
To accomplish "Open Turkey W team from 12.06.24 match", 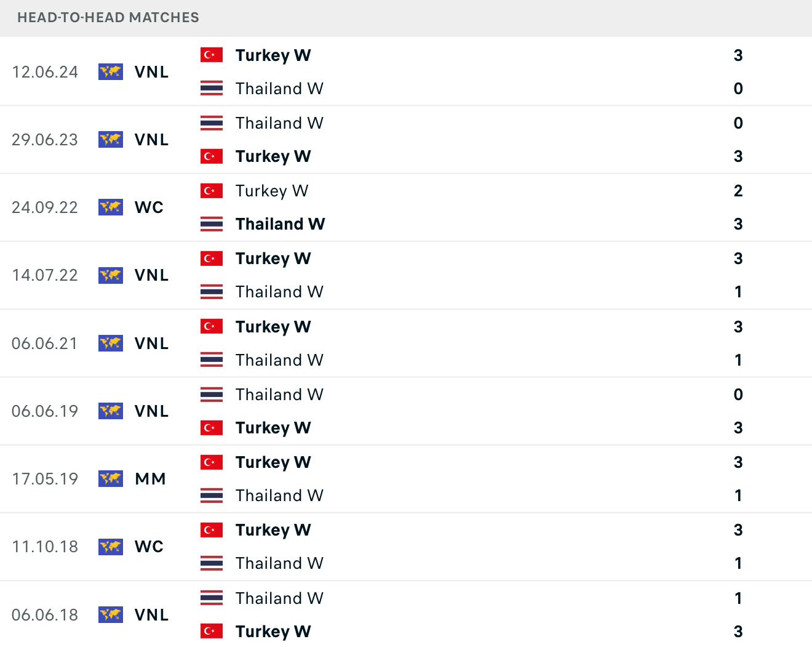I will (x=273, y=55).
